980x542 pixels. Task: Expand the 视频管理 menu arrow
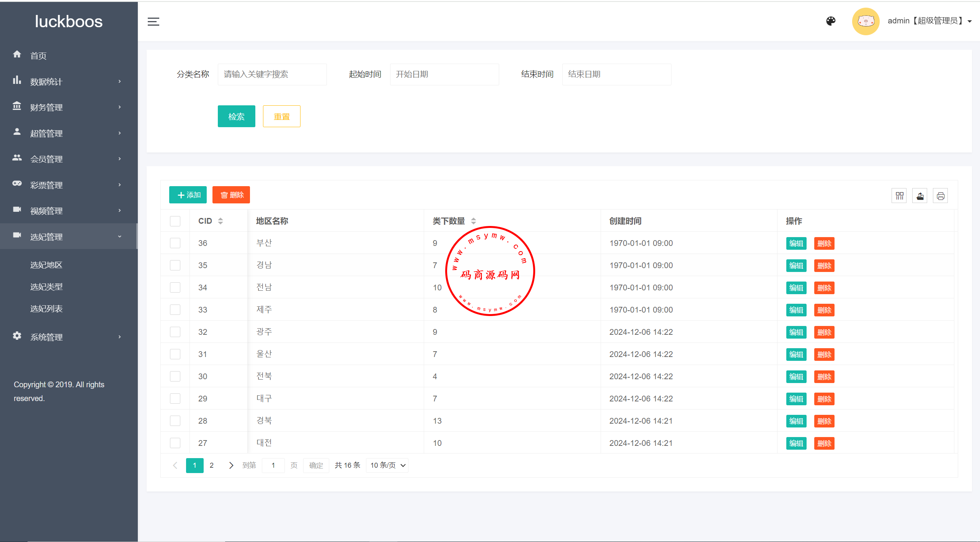(120, 210)
